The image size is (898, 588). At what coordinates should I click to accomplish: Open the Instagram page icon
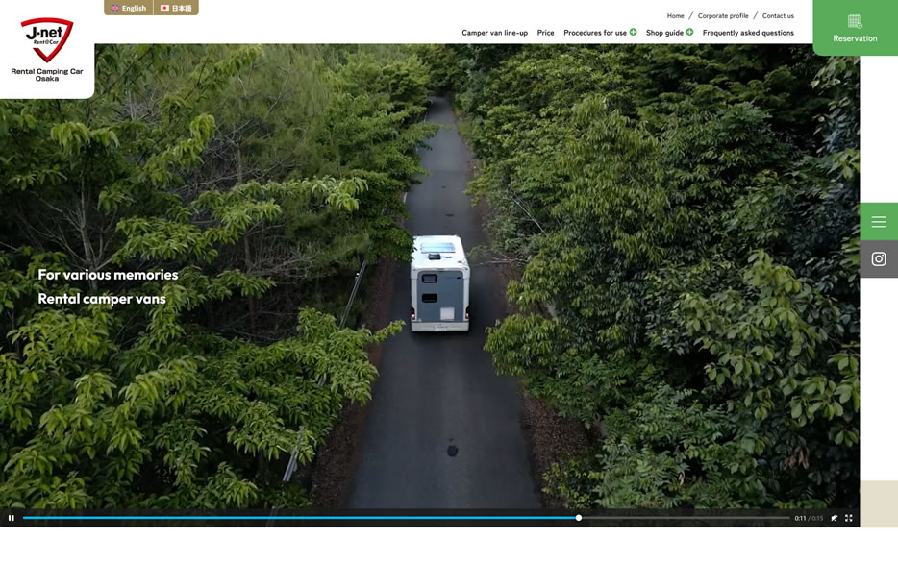pyautogui.click(x=878, y=258)
